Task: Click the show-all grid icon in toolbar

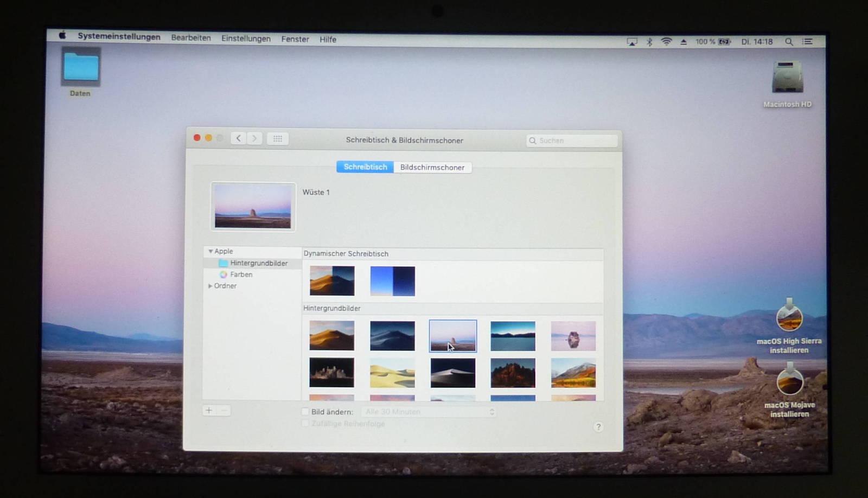Action: pyautogui.click(x=277, y=139)
